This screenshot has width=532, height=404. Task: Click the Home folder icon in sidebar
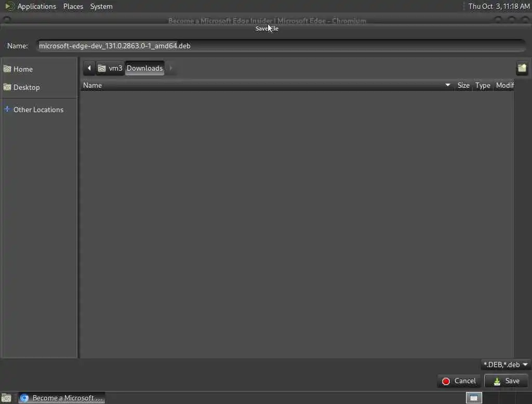[7, 69]
